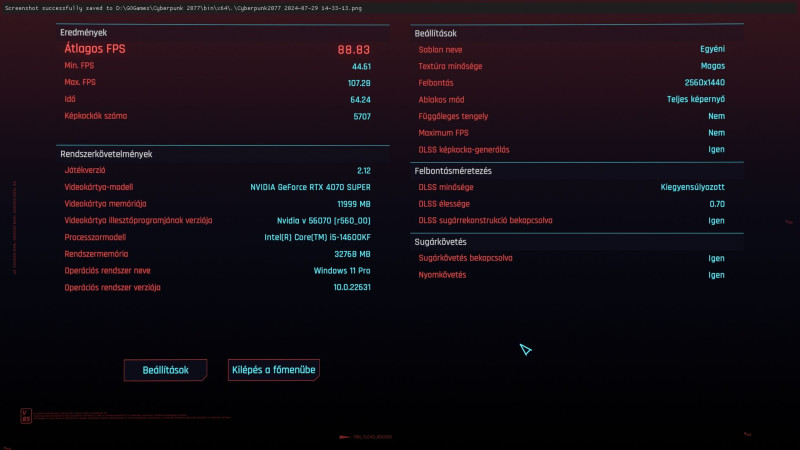Click NVIDIA GeForce RTX 4070 SUPER text

click(310, 187)
